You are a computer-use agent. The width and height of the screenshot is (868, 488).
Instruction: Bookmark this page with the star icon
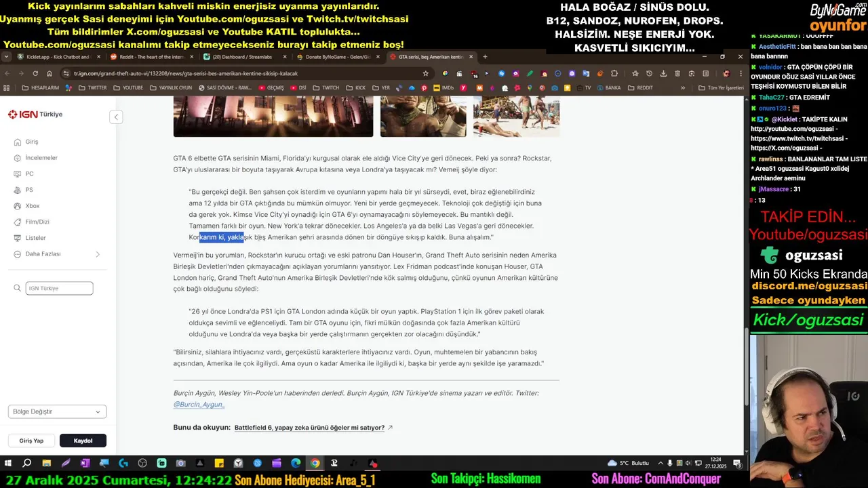coord(425,73)
